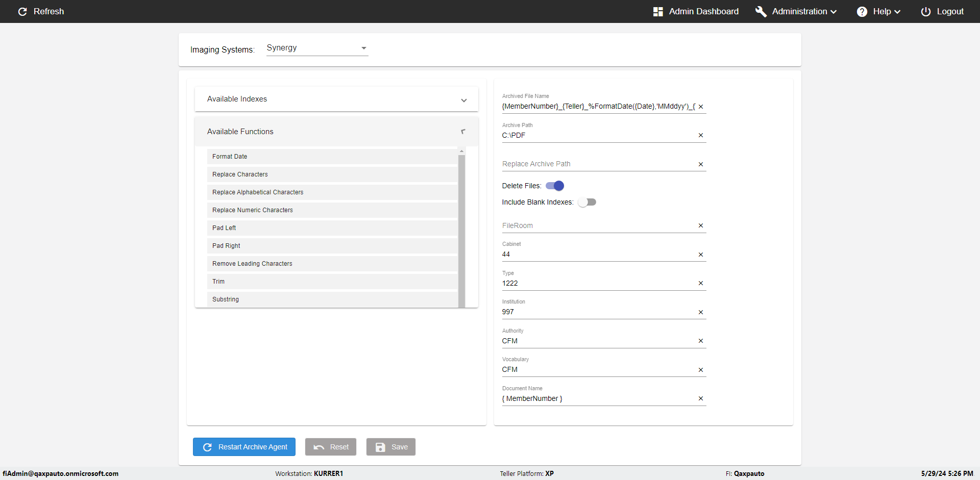Clear the Authority field value

[701, 341]
